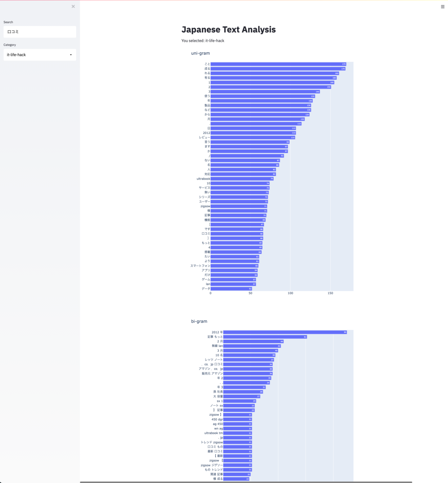Select the 2012 年 bar in bi-gram chart

tap(285, 332)
